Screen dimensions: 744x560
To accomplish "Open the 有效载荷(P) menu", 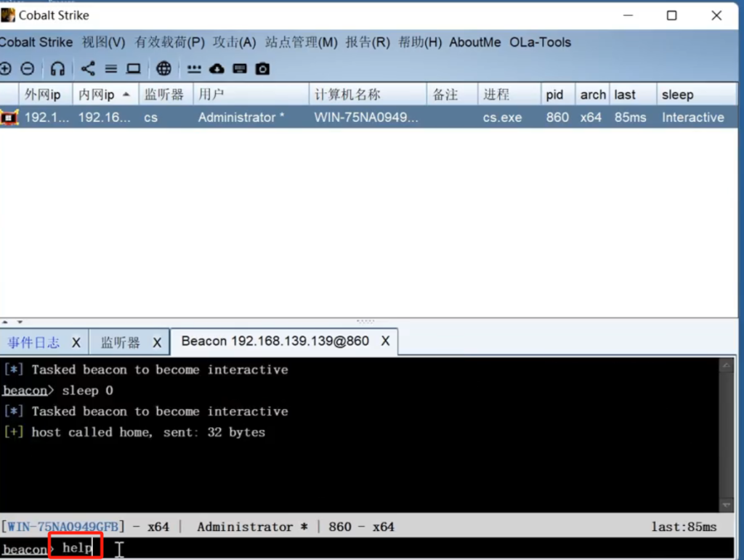I will 169,42.
